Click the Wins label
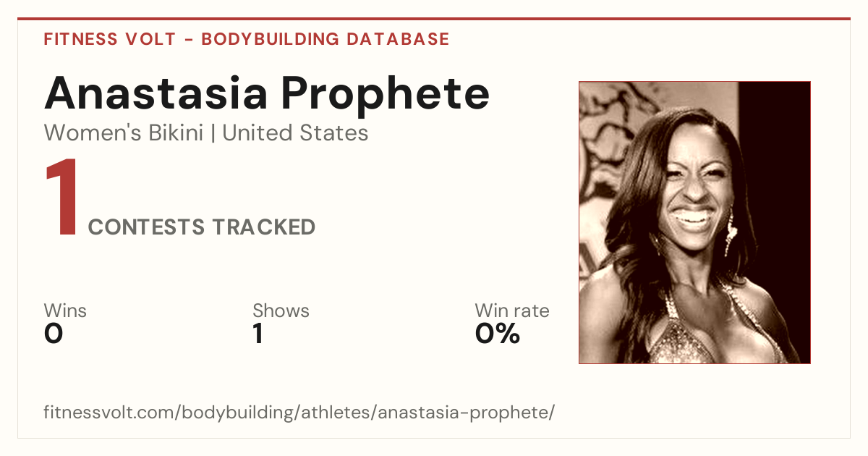 tap(65, 311)
